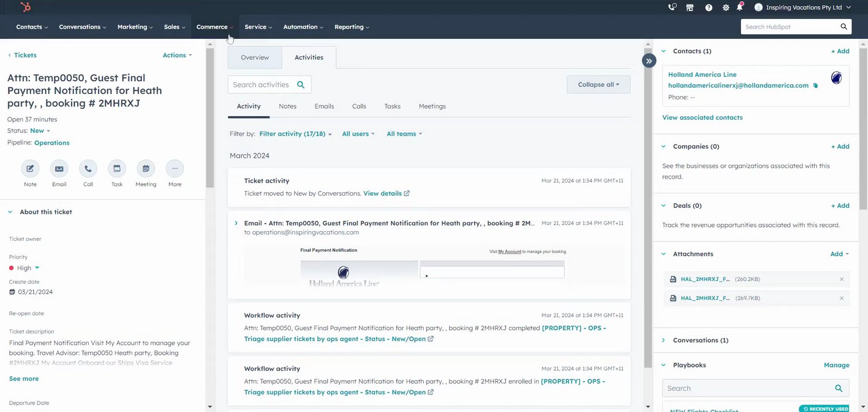This screenshot has height=412, width=868.
Task: Create a Note with the note icon
Action: (x=30, y=169)
